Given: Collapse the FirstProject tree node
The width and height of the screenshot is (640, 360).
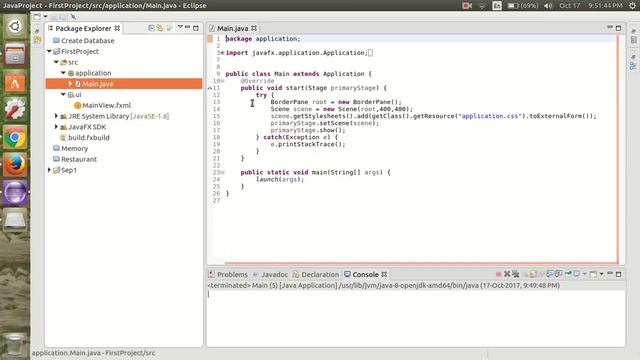Looking at the screenshot, I should 49,51.
